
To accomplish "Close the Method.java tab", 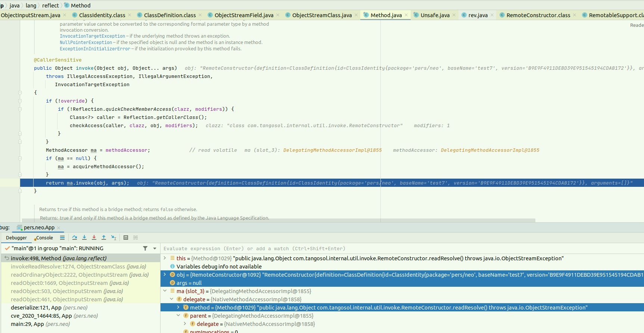I will [406, 15].
